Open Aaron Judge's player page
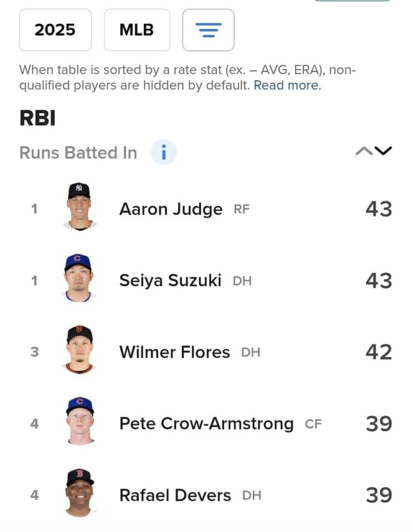The height and width of the screenshot is (532, 411). coord(171,209)
